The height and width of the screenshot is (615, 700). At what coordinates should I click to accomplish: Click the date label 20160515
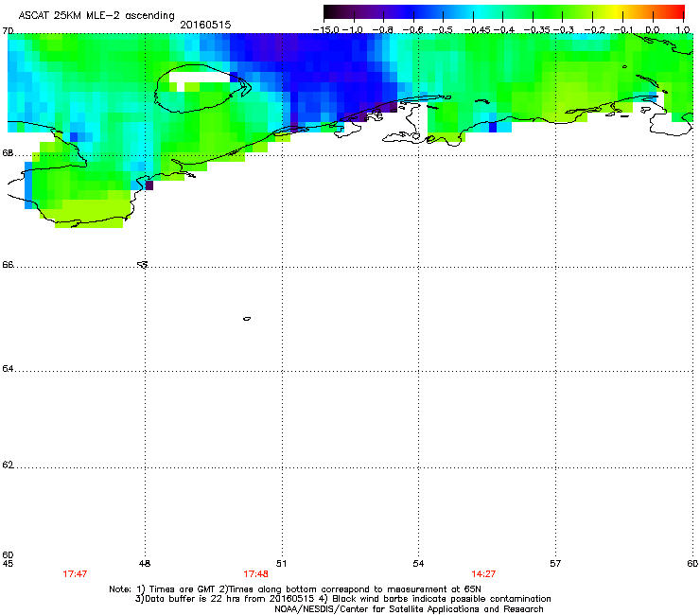tap(205, 25)
